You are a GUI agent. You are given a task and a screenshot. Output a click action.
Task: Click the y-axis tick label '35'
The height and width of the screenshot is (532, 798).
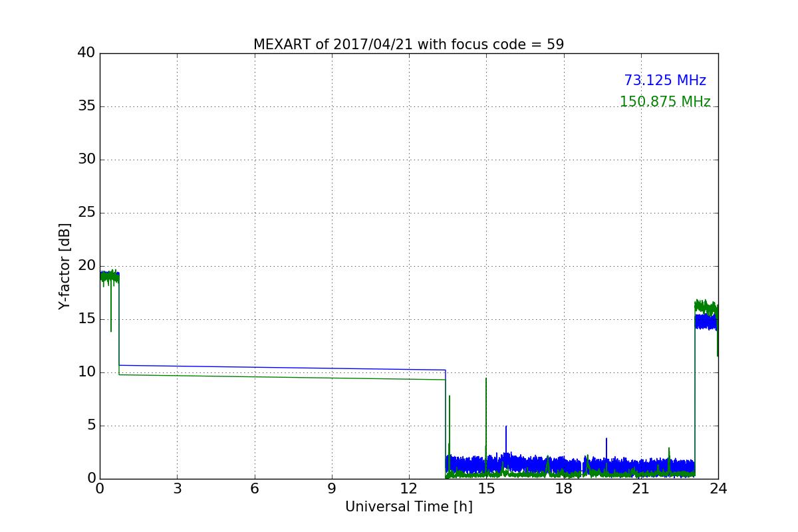pos(86,106)
